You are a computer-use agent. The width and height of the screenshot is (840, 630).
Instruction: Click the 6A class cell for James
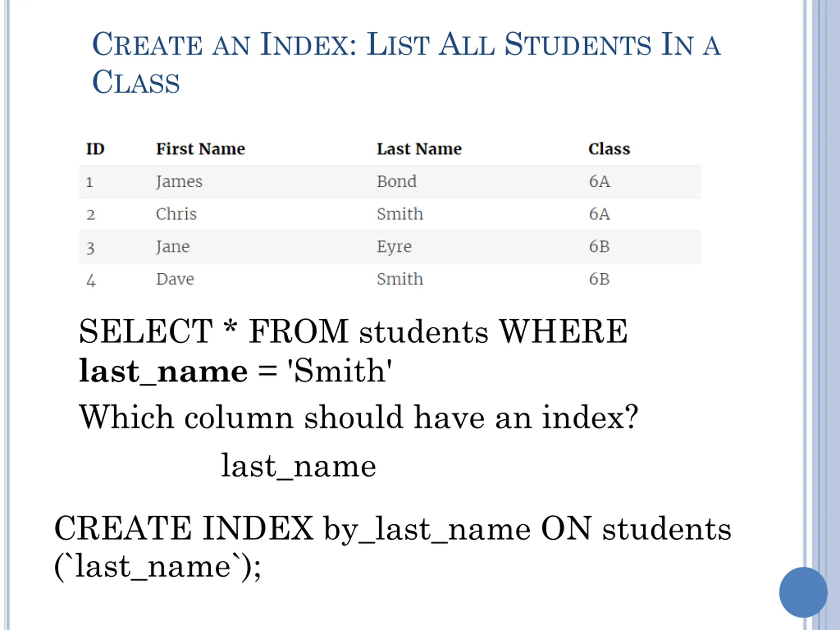[x=599, y=181]
